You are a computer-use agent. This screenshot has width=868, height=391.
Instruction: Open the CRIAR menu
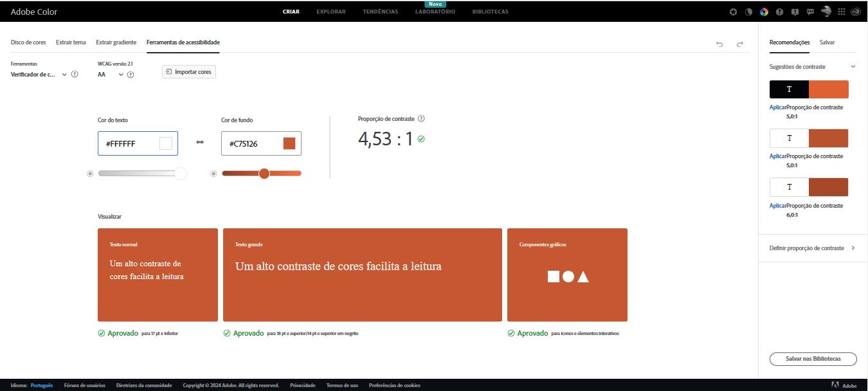[291, 12]
